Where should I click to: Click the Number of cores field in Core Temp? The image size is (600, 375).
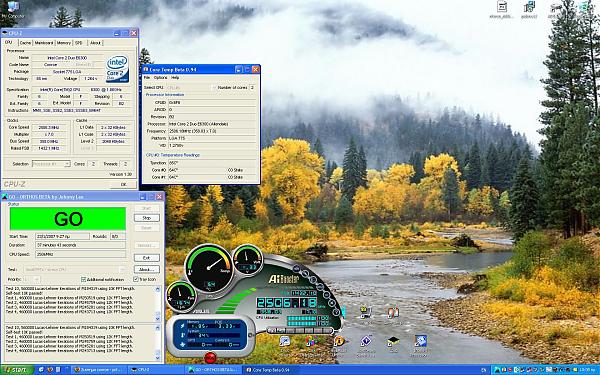(252, 88)
